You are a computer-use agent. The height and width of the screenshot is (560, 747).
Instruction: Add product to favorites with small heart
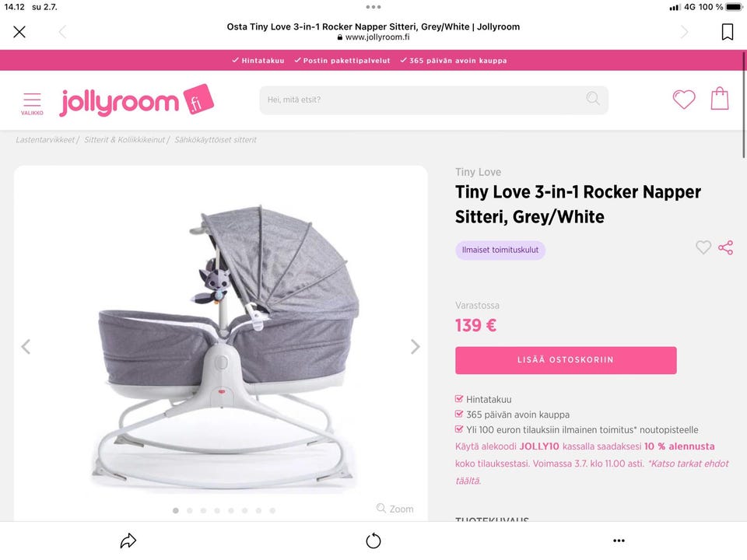[x=703, y=247]
